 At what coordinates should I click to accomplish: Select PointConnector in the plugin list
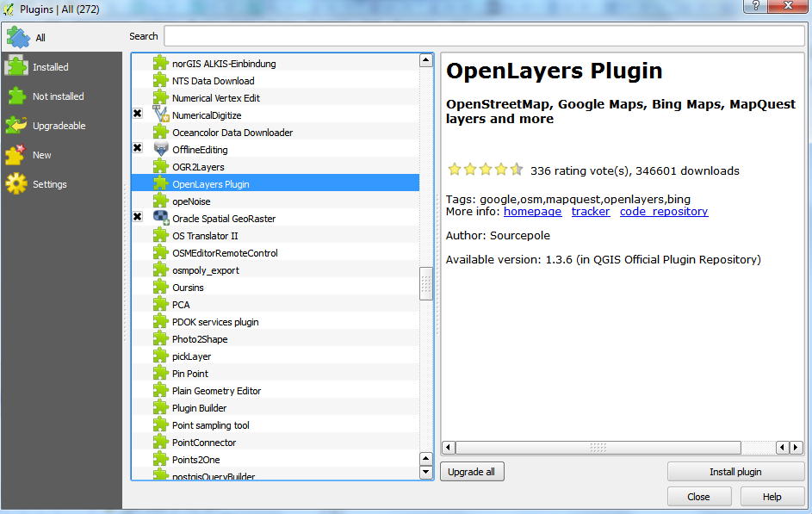click(276, 442)
